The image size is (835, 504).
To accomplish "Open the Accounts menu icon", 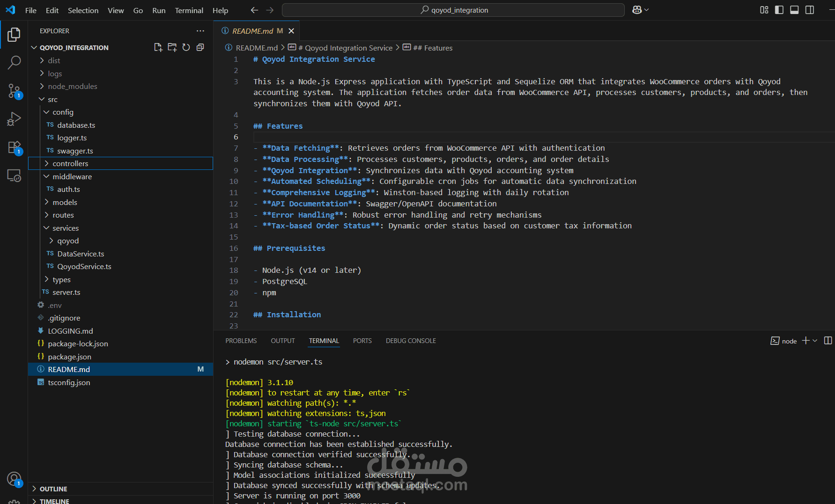I will pyautogui.click(x=14, y=479).
